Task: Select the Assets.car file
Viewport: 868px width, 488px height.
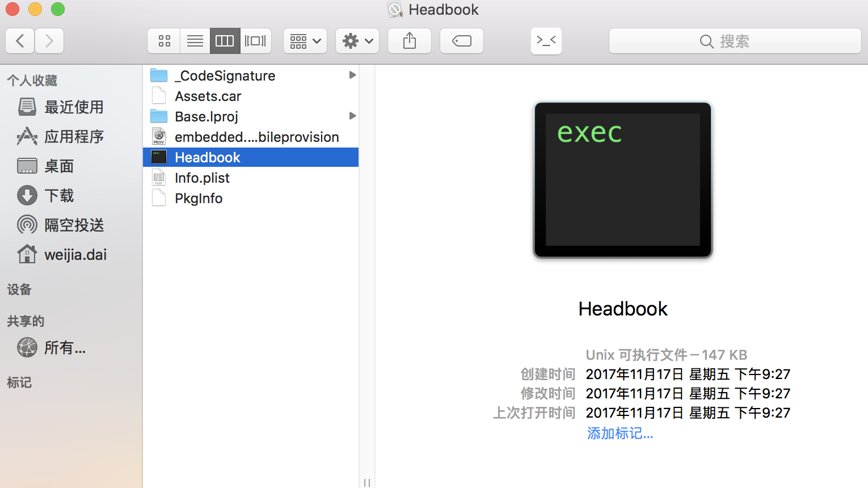Action: (x=208, y=96)
